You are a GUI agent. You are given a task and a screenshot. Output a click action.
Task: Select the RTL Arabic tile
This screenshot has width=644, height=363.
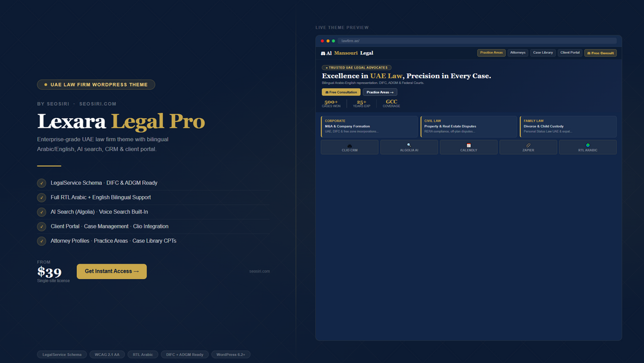pyautogui.click(x=588, y=147)
